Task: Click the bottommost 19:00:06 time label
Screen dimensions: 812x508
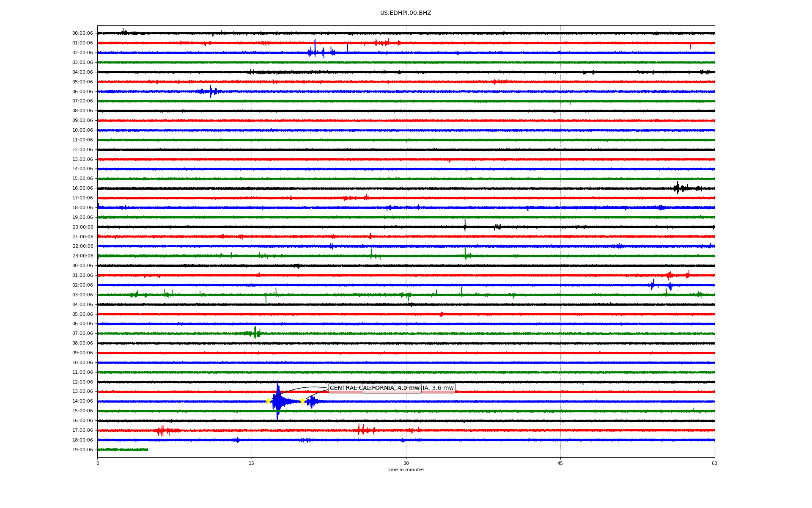Action: (x=82, y=450)
